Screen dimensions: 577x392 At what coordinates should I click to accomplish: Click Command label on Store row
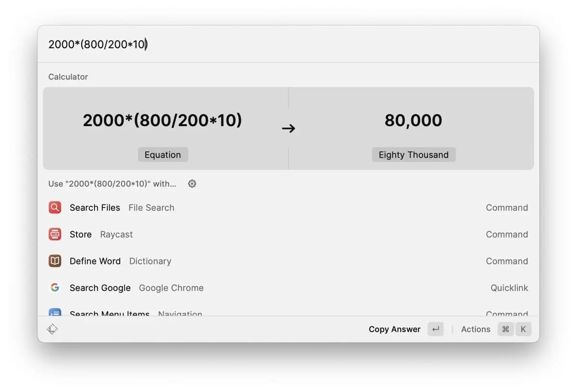coord(507,234)
